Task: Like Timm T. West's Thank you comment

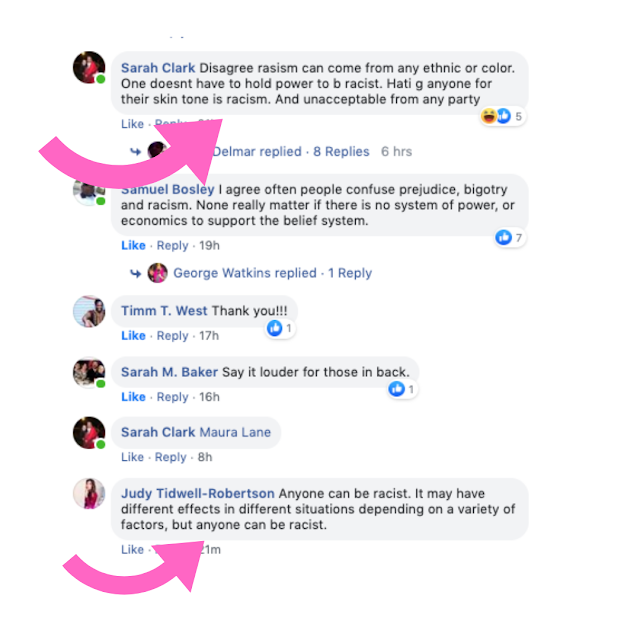Action: tap(133, 336)
